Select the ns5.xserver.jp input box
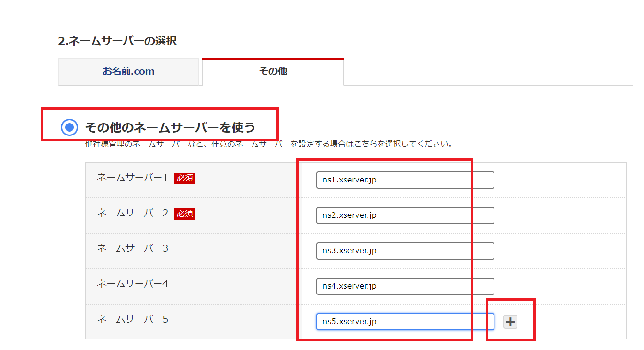 tap(405, 322)
